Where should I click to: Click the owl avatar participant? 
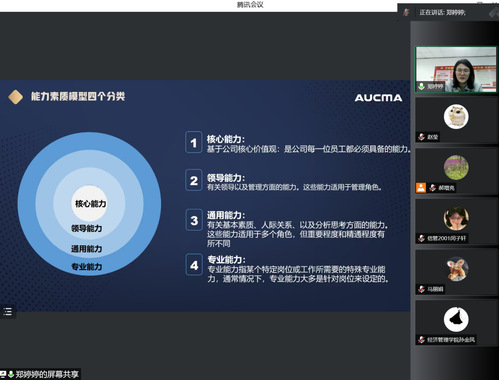pos(456,117)
